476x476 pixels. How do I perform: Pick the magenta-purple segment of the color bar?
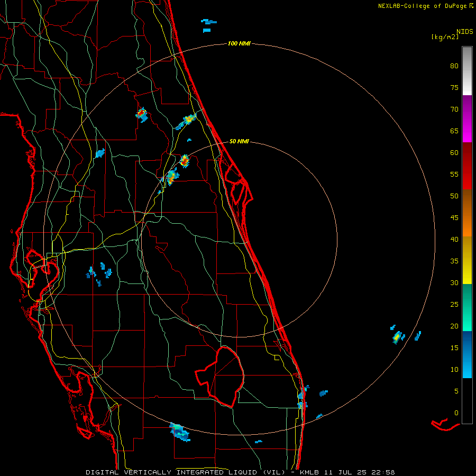click(467, 118)
